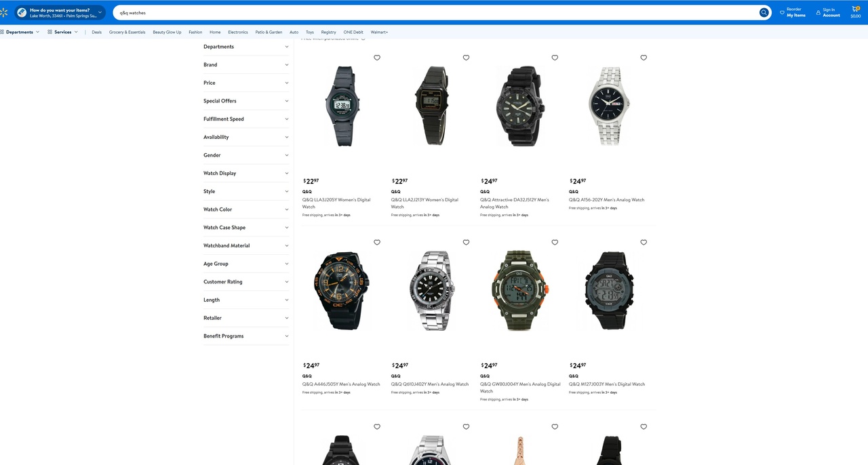Screen dimensions: 868x465
Task: Heart the Q&Q M127J003Y Men's Digital Watch
Action: (644, 242)
